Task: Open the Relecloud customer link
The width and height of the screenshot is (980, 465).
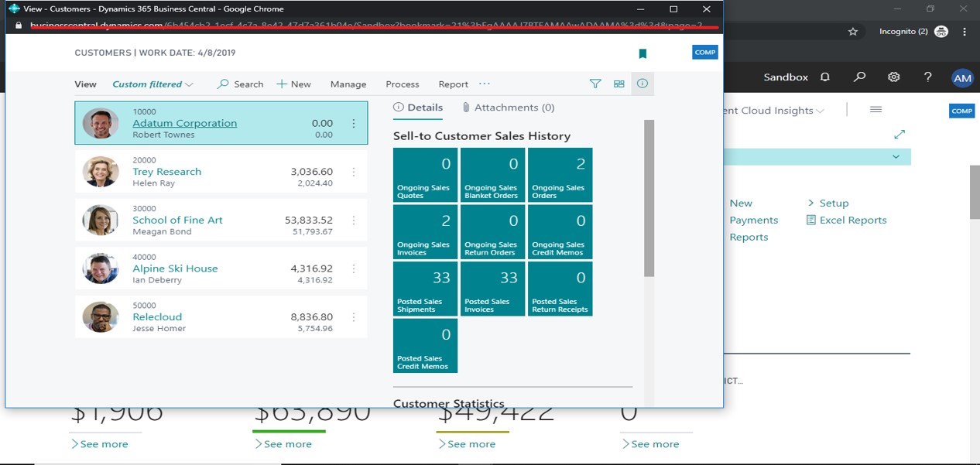Action: 157,316
